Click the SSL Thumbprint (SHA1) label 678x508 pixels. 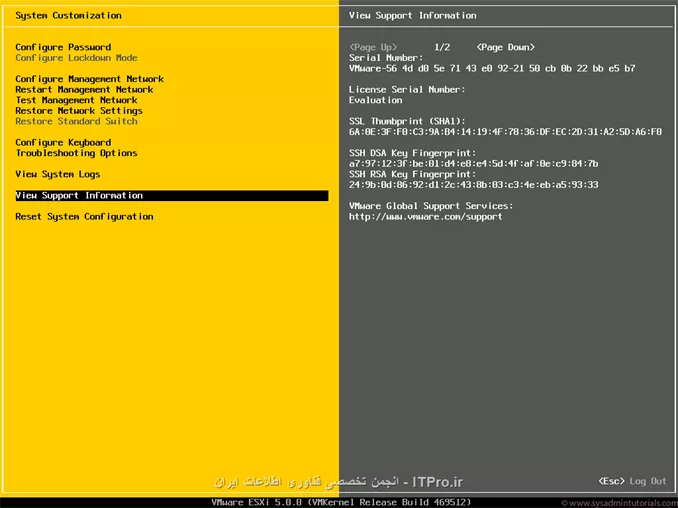407,121
